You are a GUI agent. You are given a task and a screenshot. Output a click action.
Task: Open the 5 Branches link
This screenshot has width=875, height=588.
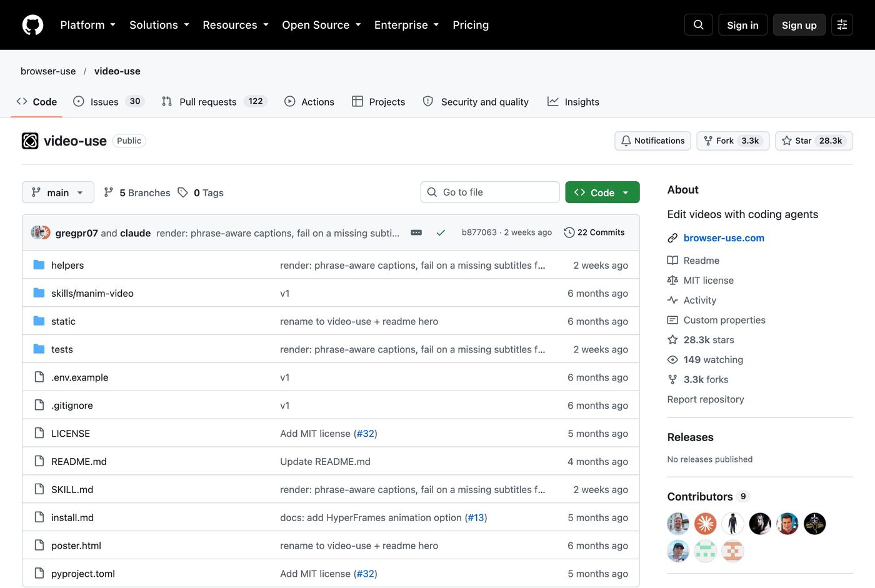click(x=137, y=192)
